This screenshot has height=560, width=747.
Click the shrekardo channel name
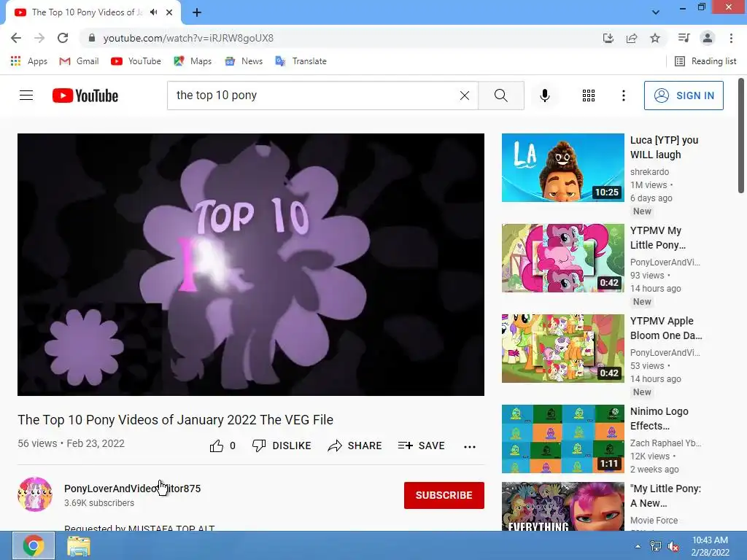click(x=649, y=172)
